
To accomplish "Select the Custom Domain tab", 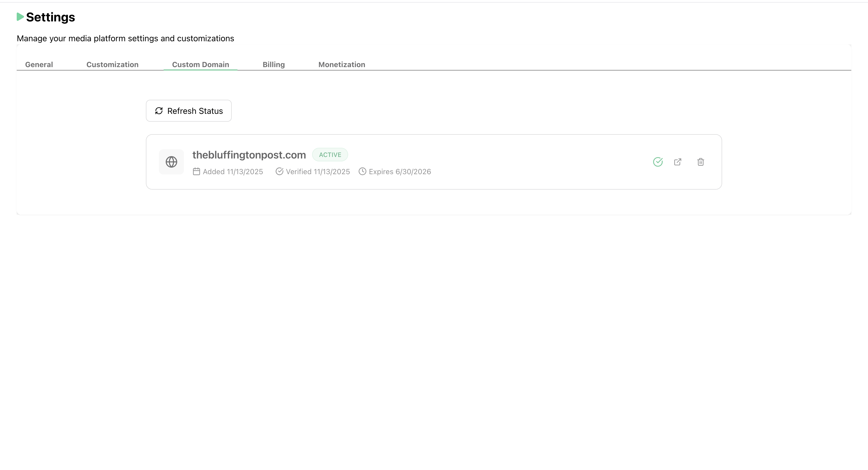I will point(200,64).
